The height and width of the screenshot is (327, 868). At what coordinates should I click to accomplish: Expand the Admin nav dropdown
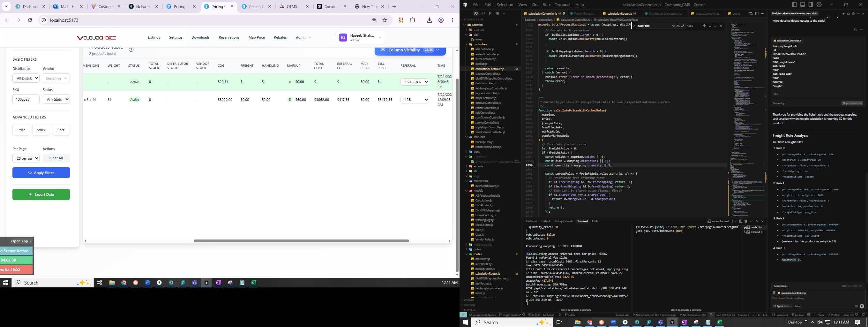coord(303,37)
